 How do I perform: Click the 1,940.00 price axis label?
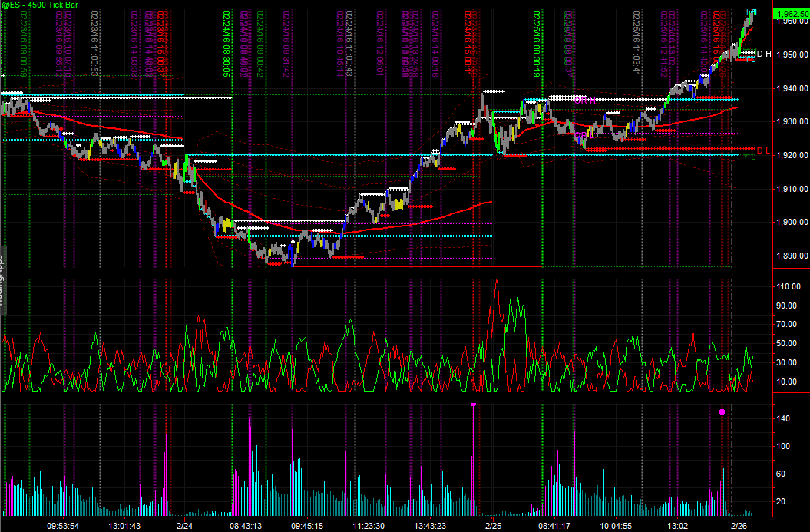(790, 89)
